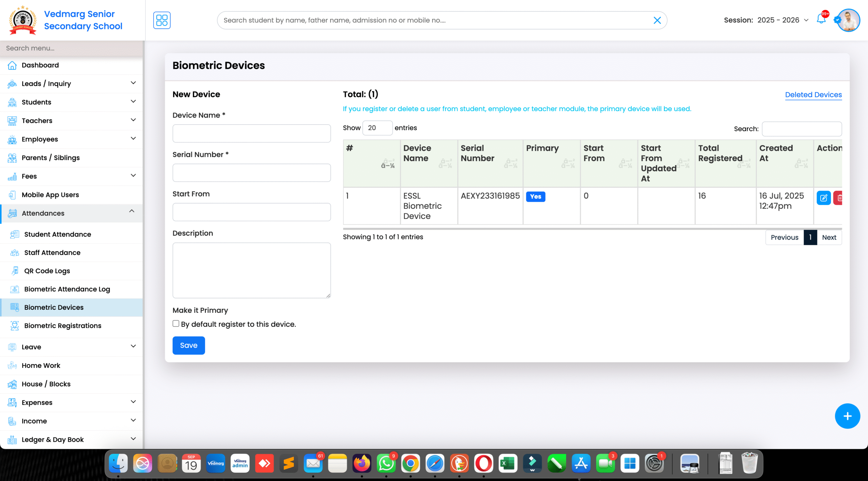Image resolution: width=868 pixels, height=481 pixels.
Task: Edit the ESSL Biometric Device entry
Action: [824, 198]
